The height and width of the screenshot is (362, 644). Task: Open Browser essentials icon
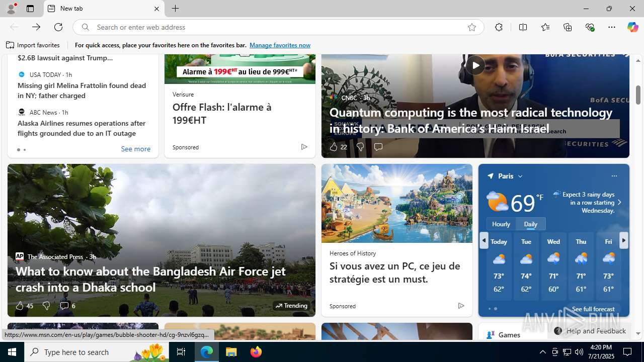pyautogui.click(x=590, y=27)
